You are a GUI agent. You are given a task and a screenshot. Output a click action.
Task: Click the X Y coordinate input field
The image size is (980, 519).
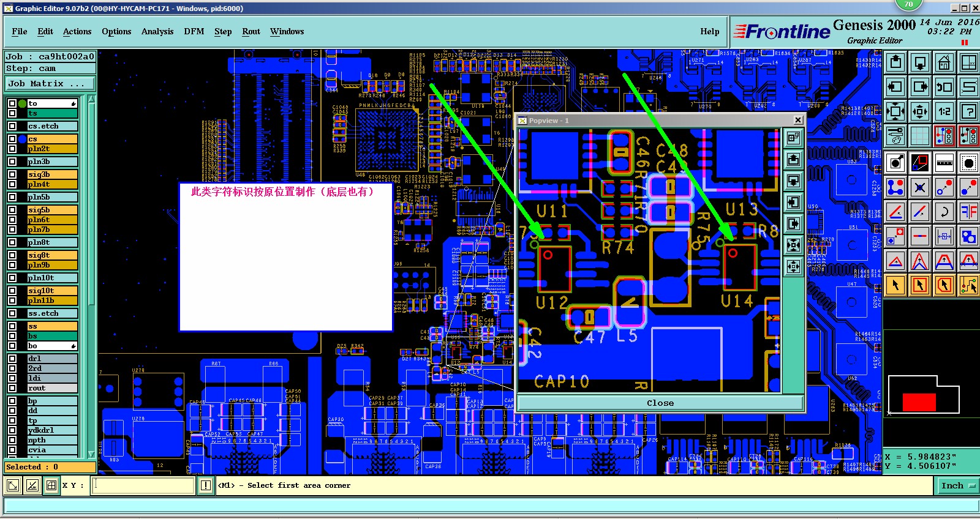(143, 485)
